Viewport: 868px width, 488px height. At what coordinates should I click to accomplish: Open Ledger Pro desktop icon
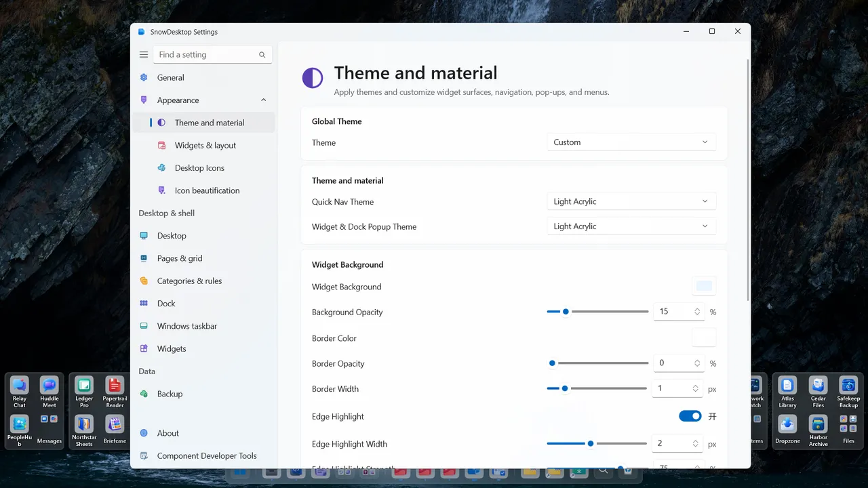point(84,392)
